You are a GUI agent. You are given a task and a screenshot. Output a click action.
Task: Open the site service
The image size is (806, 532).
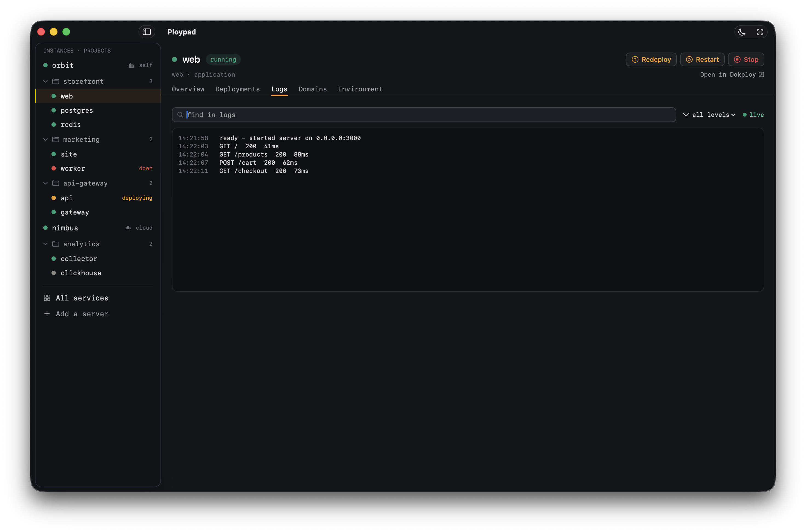pyautogui.click(x=98, y=154)
